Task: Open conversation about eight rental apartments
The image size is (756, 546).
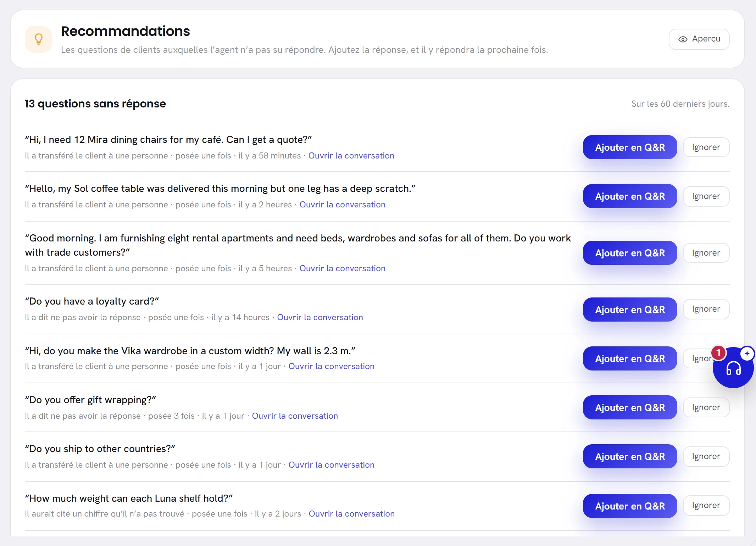Action: 342,268
